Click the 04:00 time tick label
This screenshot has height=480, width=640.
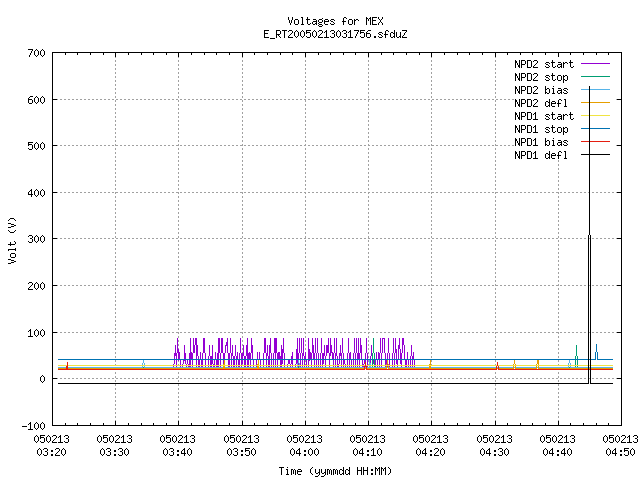click(x=304, y=453)
